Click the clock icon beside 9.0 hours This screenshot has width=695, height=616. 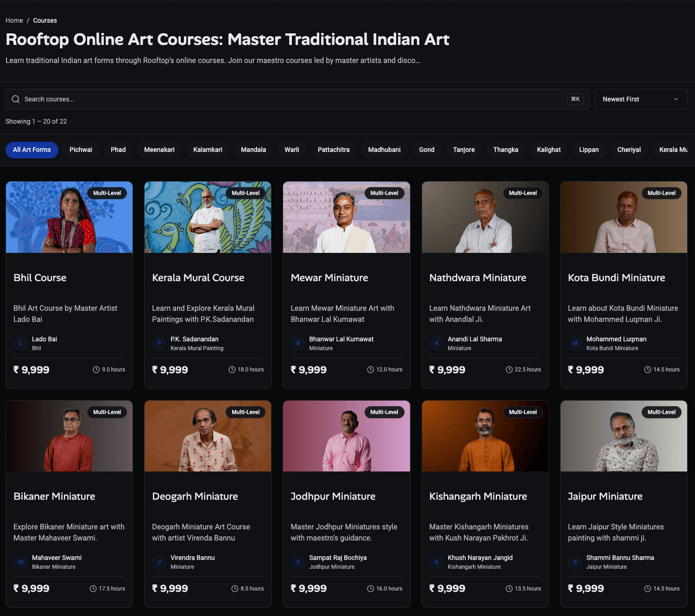click(x=96, y=370)
